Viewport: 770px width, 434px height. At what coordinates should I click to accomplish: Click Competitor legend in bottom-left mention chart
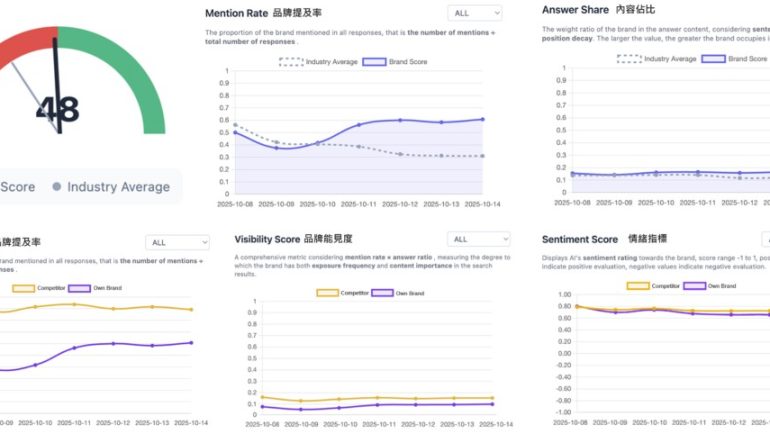[x=40, y=288]
